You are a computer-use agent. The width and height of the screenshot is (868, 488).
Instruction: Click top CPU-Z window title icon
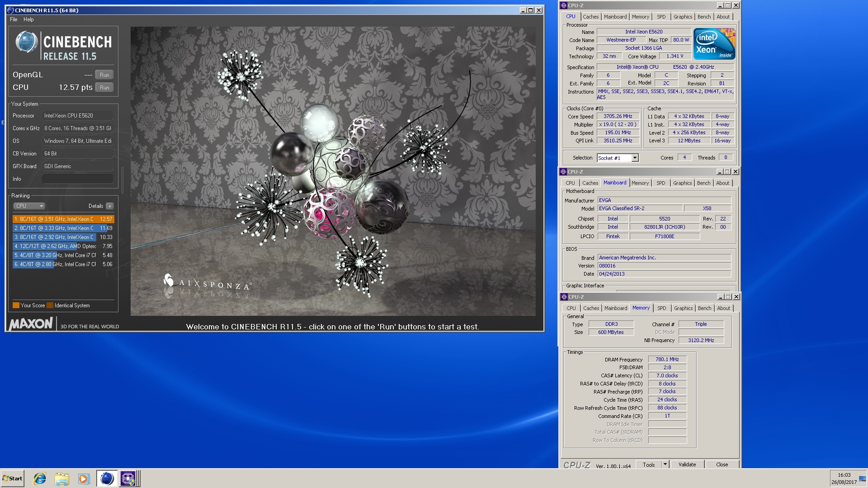[x=563, y=5]
